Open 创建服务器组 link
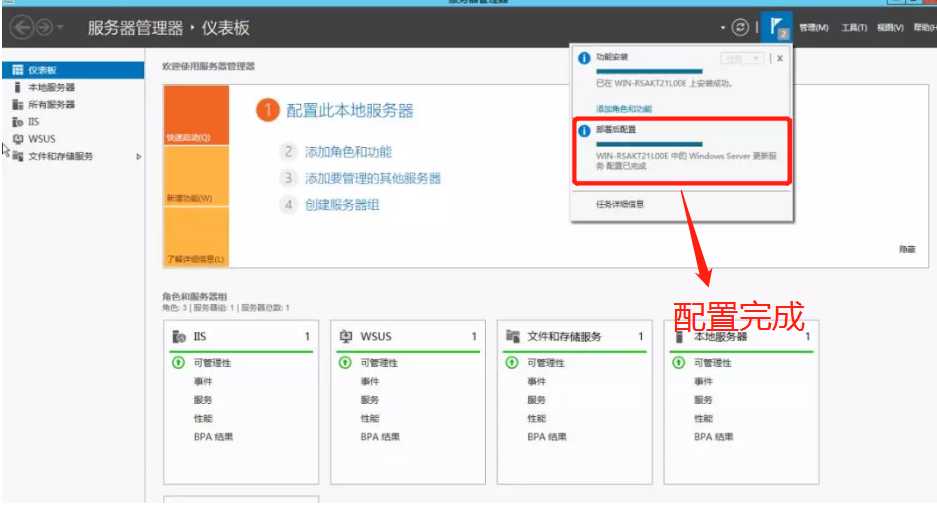Viewport: 937px width, 509px height. [342, 205]
